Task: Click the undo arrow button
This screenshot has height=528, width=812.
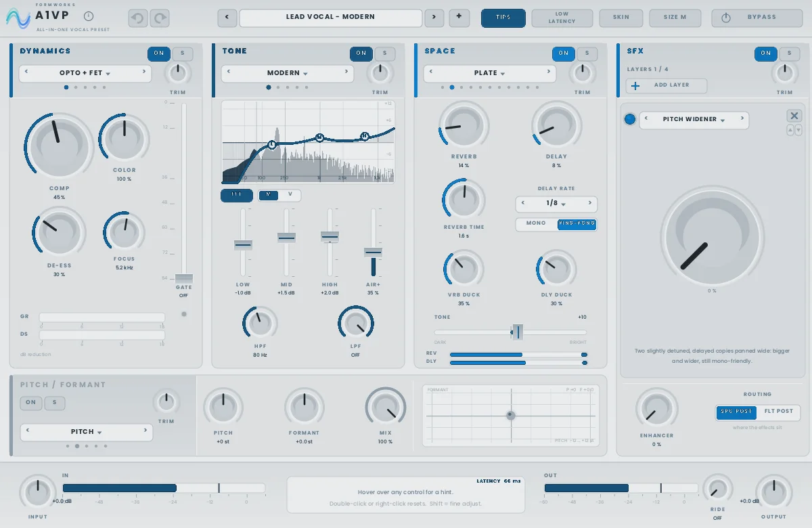Action: point(138,18)
